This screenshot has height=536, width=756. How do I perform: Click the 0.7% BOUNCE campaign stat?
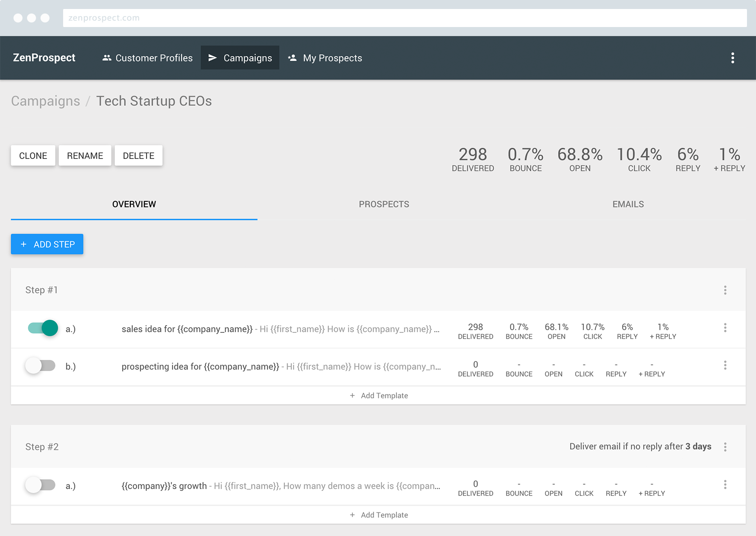click(526, 159)
